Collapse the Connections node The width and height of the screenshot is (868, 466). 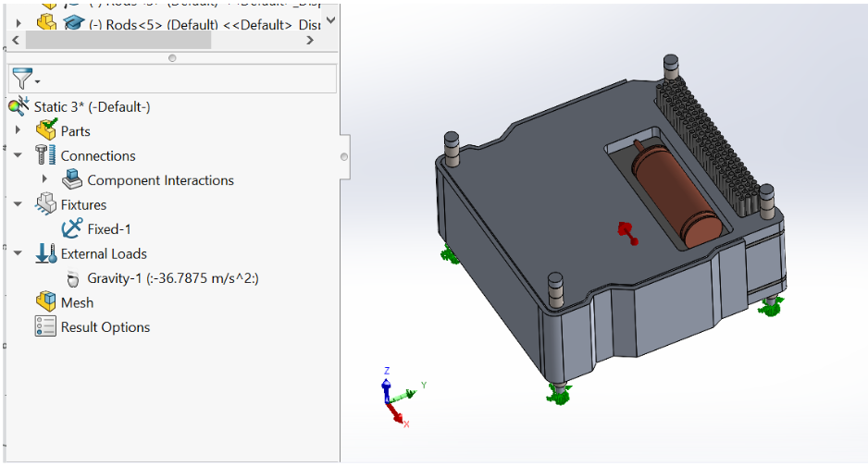point(19,155)
